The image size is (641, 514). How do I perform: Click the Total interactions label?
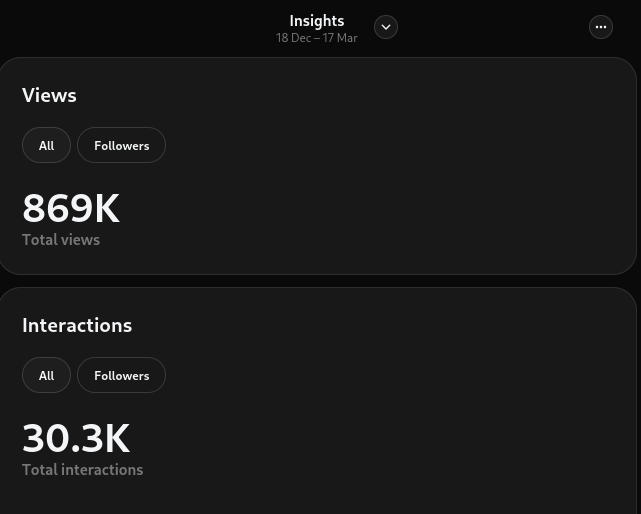click(x=83, y=470)
